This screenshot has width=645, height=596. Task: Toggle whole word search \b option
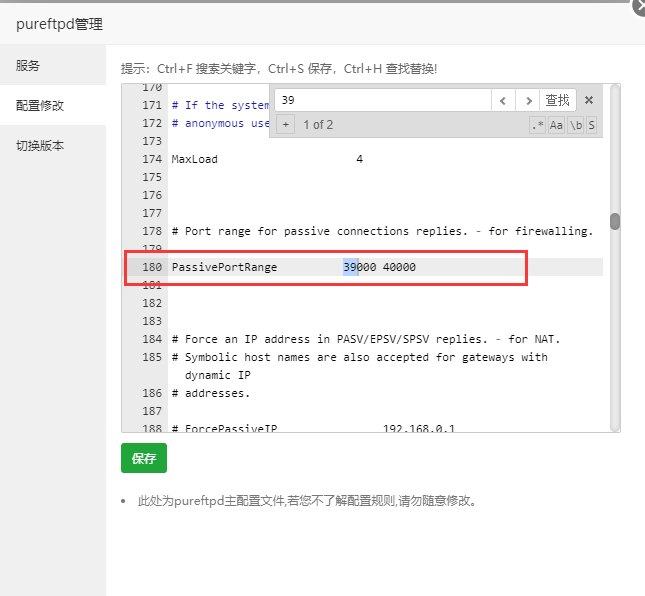pyautogui.click(x=576, y=125)
